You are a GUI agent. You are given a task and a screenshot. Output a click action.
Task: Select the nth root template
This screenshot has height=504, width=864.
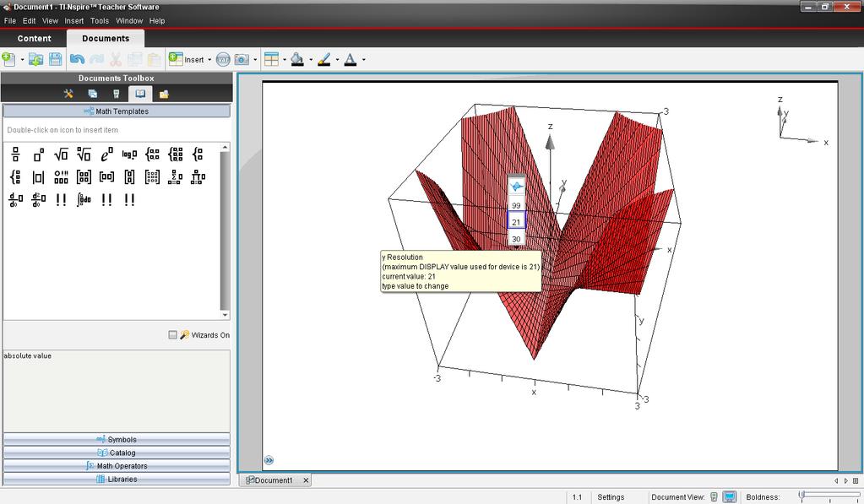tap(84, 154)
